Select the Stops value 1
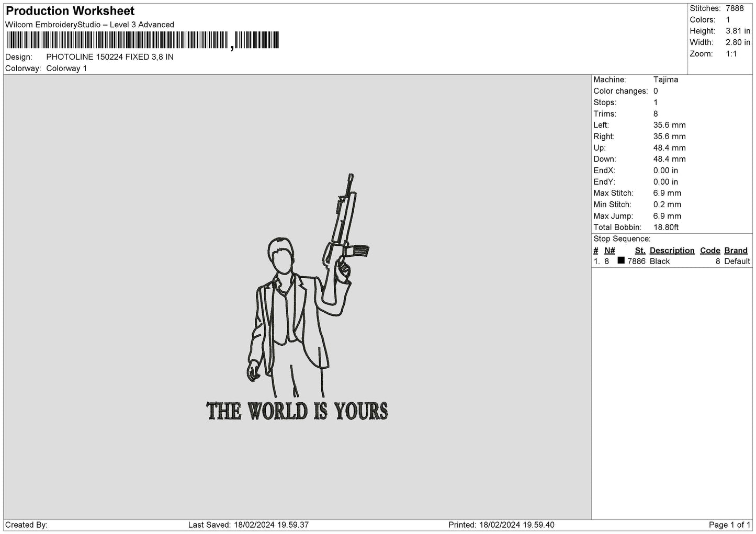The image size is (756, 534). [x=656, y=103]
